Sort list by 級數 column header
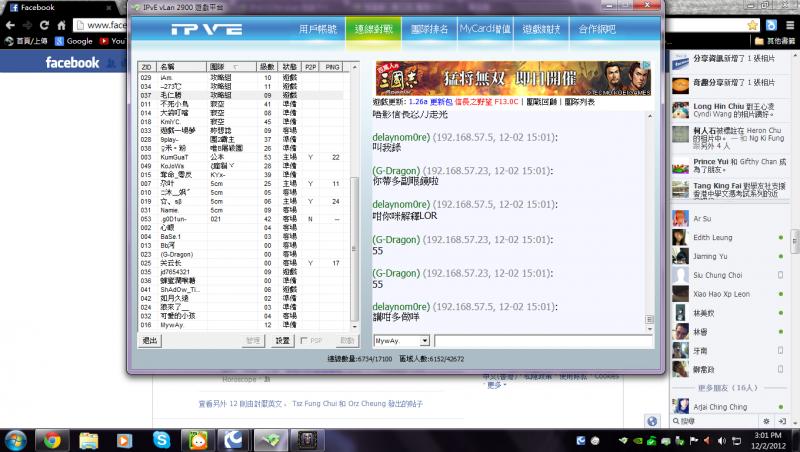Viewport: 800px width, 452px height. 267,67
